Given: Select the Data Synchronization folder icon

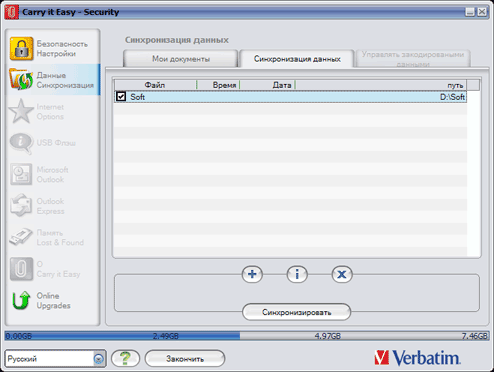Looking at the screenshot, I should coord(21,79).
